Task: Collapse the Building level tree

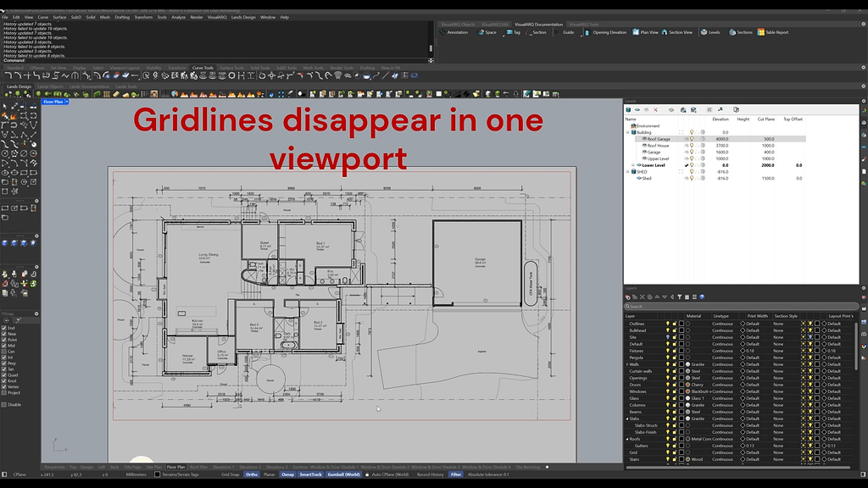Action: pyautogui.click(x=627, y=130)
